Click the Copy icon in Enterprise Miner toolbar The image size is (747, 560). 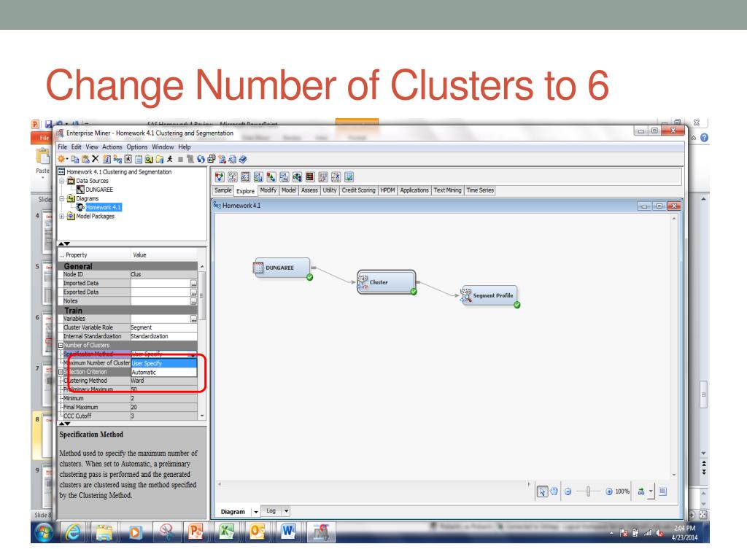[75, 160]
